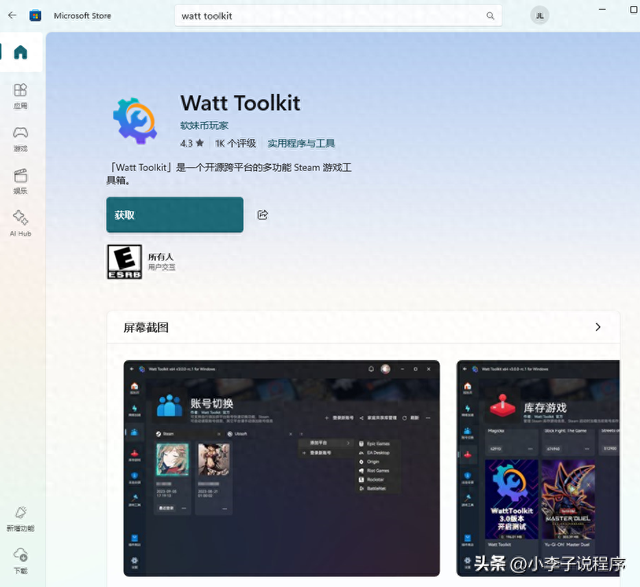Click the Microsoft Store logo icon
This screenshot has height=587, width=640.
[x=35, y=16]
